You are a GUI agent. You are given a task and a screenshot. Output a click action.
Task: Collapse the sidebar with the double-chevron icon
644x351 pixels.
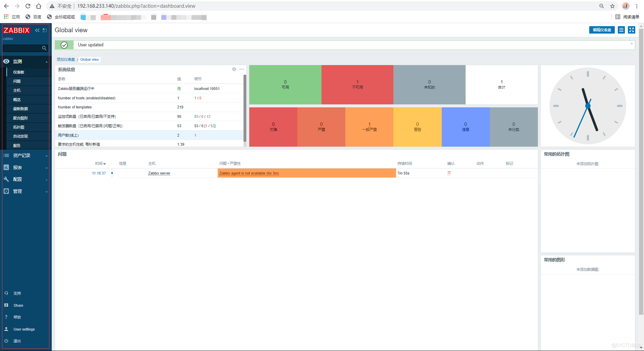tap(37, 30)
